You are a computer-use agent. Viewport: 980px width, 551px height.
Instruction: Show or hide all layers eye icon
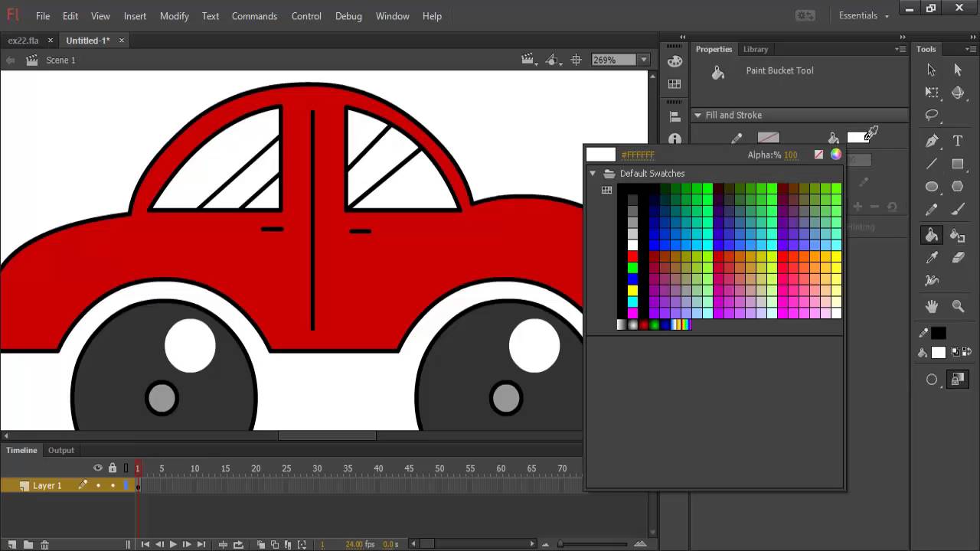coord(98,468)
